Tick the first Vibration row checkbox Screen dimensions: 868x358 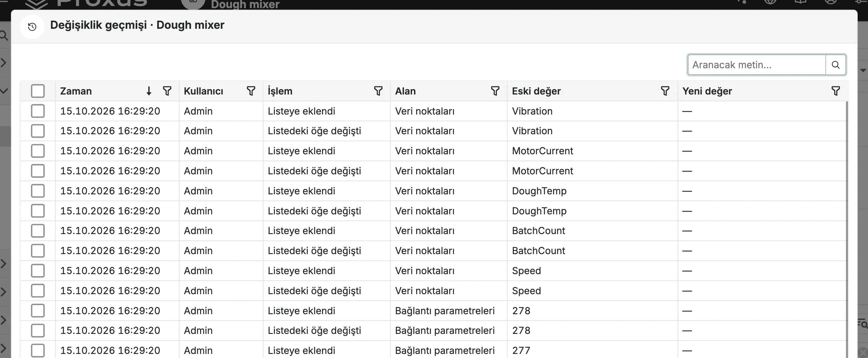38,111
